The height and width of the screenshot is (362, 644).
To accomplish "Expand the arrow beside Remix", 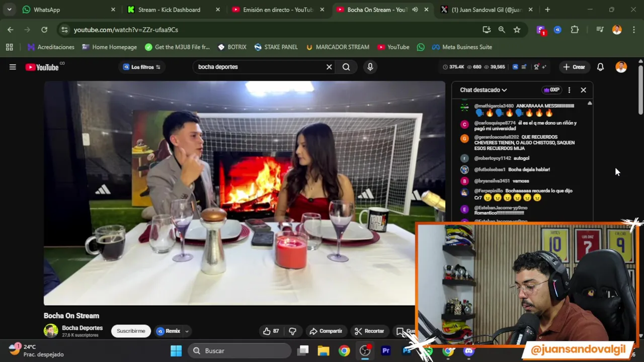I will coord(187,331).
